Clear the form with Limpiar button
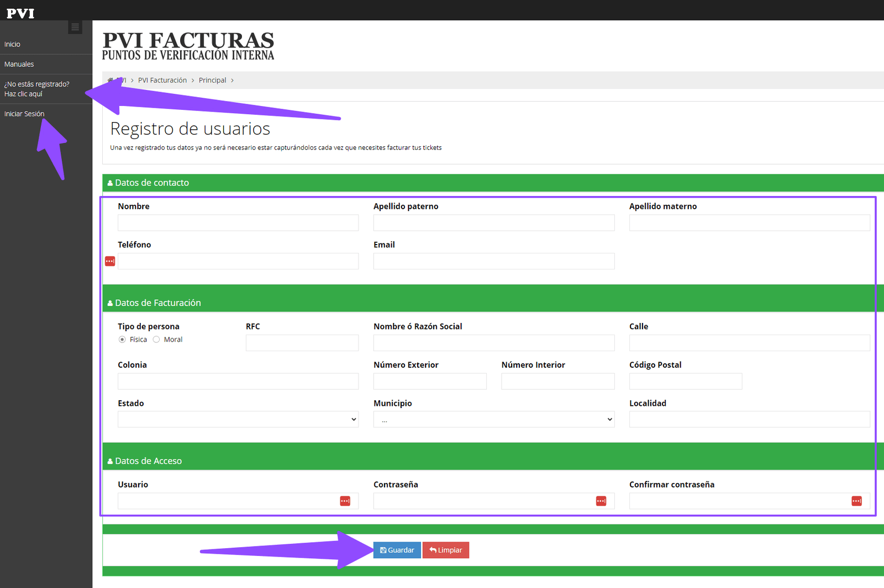 point(446,550)
